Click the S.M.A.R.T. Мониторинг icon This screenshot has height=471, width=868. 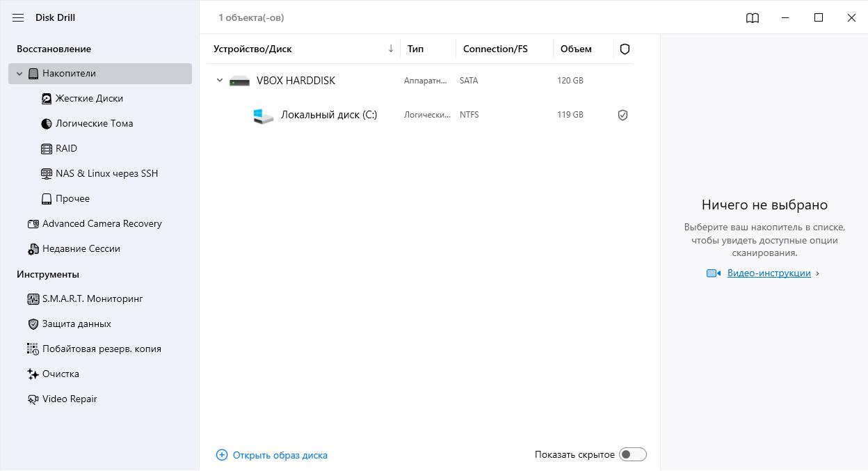pos(33,299)
